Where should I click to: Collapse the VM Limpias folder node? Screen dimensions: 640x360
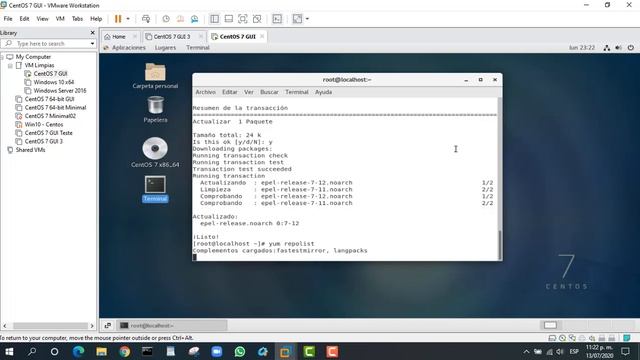coord(10,65)
